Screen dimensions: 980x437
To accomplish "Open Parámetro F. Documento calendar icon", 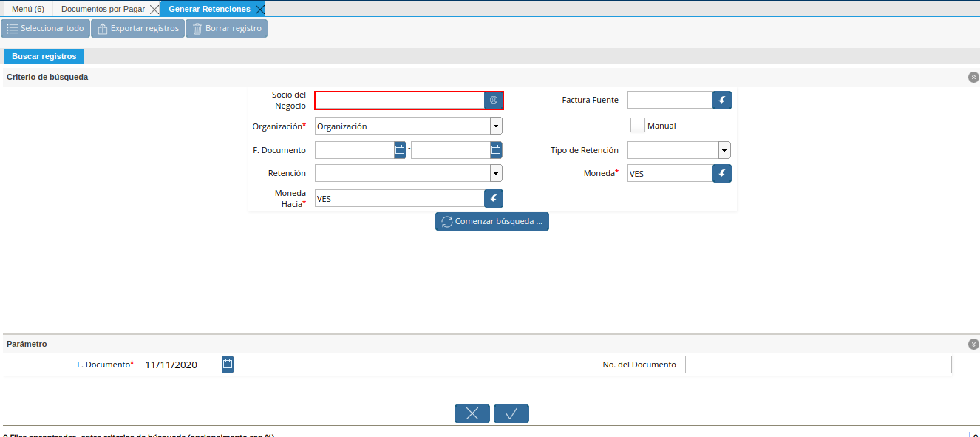I will coord(228,364).
